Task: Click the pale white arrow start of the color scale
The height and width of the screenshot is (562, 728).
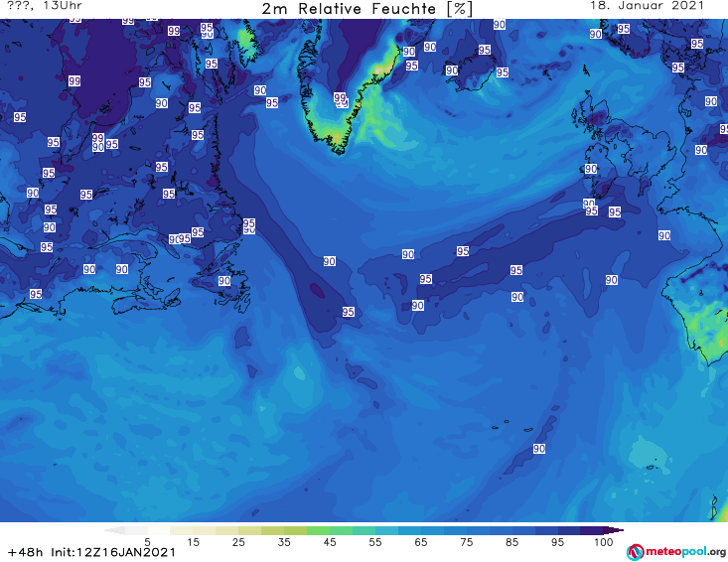Action: click(x=114, y=530)
